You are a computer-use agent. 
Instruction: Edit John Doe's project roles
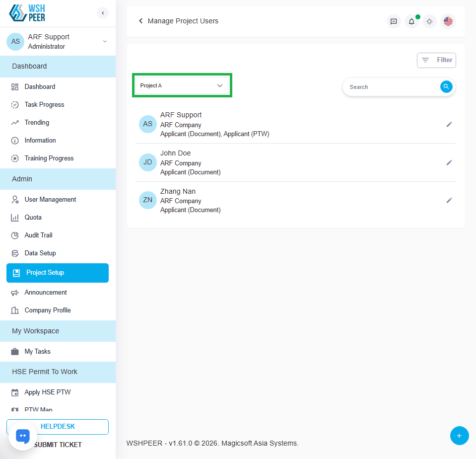(449, 162)
